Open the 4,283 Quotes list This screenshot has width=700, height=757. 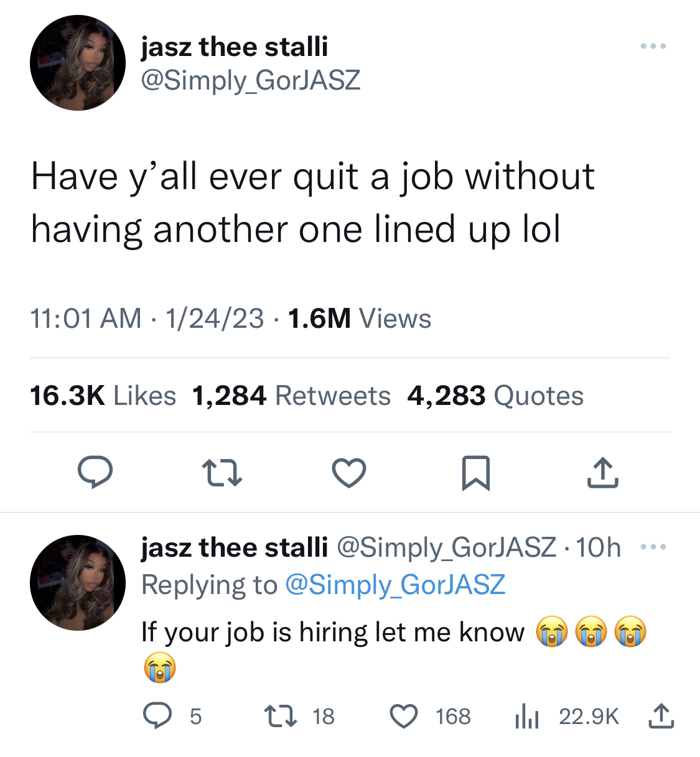495,396
